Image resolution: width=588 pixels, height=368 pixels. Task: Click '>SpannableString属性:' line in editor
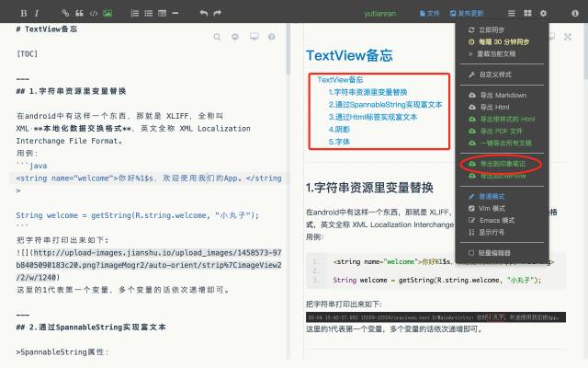click(62, 352)
